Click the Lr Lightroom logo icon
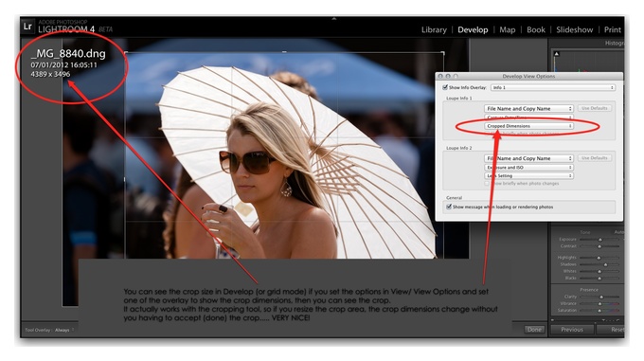The width and height of the screenshot is (644, 361). tap(27, 27)
